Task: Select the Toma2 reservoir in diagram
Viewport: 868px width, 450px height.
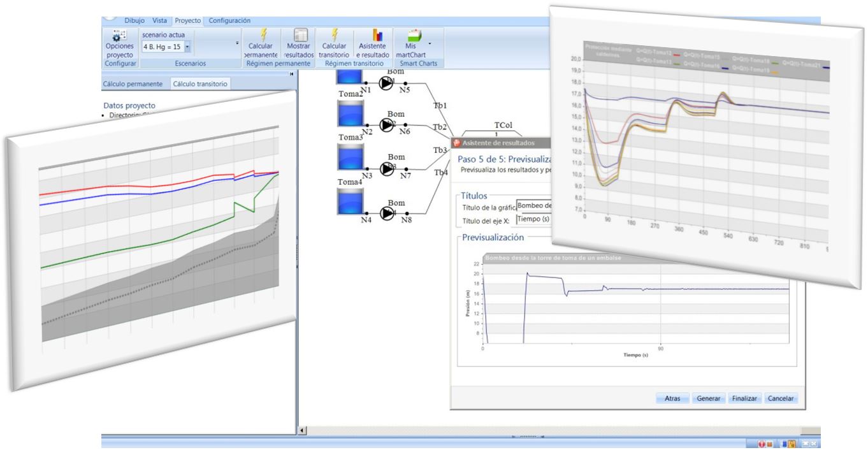Action: tap(349, 113)
